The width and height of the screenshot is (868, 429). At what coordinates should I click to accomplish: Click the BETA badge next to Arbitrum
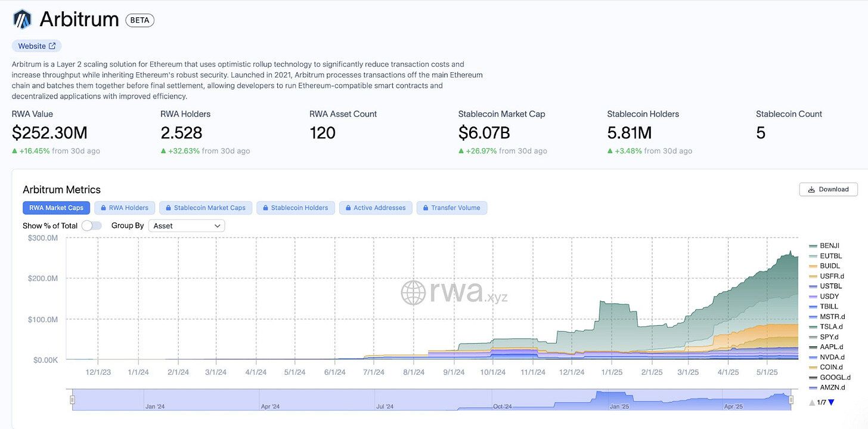tap(139, 20)
